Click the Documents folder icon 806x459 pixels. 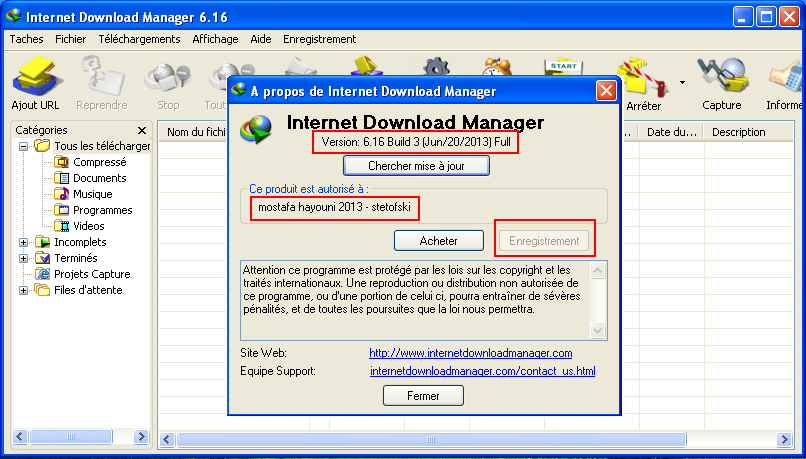[62, 178]
